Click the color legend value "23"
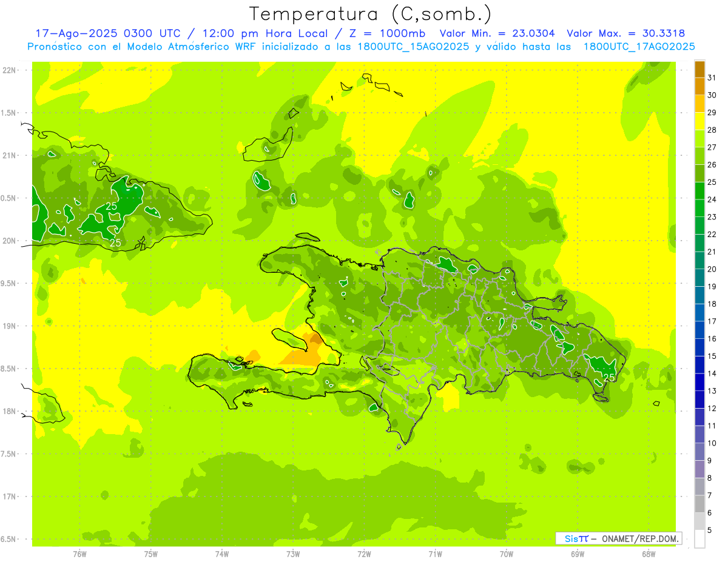 (712, 217)
